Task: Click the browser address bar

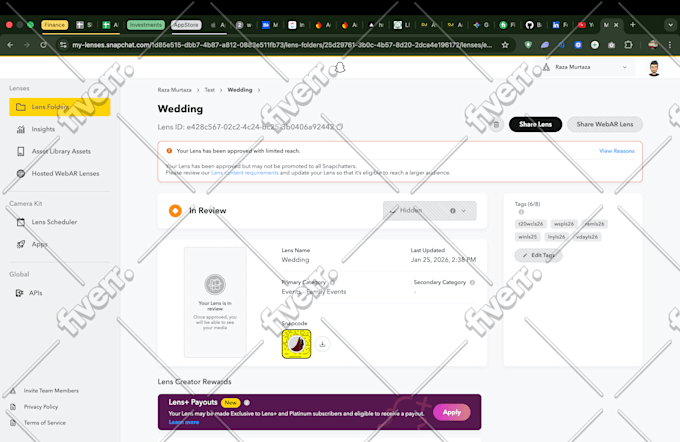Action: click(282, 45)
